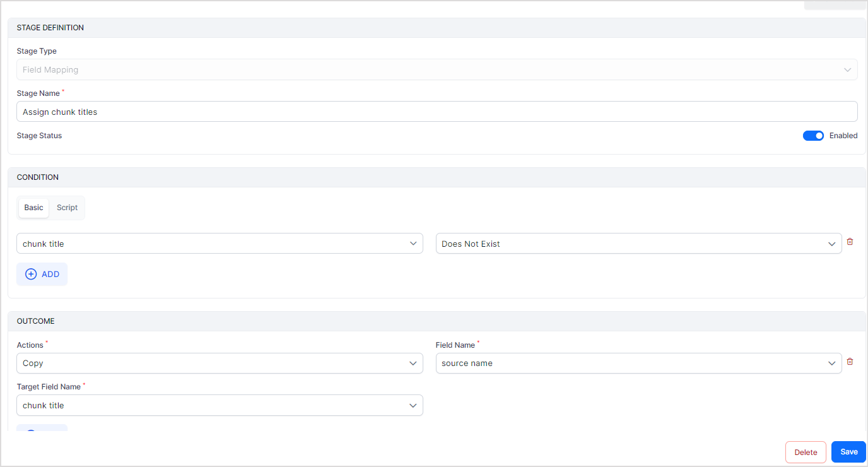868x467 pixels.
Task: Add a new condition with the ADD button
Action: 42,275
